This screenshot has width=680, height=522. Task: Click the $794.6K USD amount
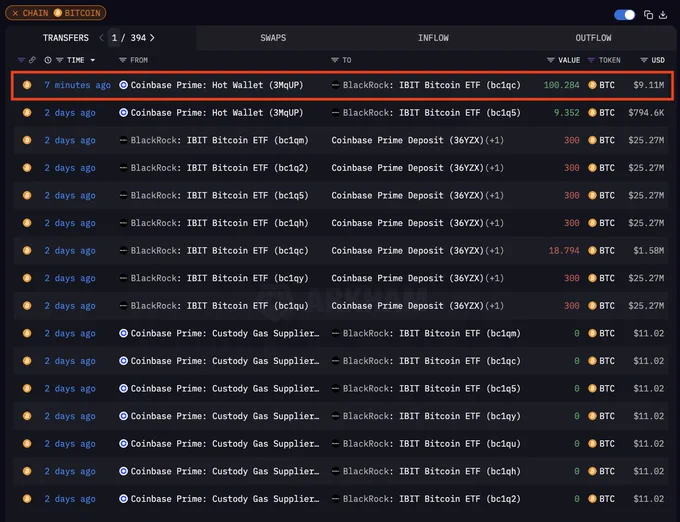[x=646, y=113]
